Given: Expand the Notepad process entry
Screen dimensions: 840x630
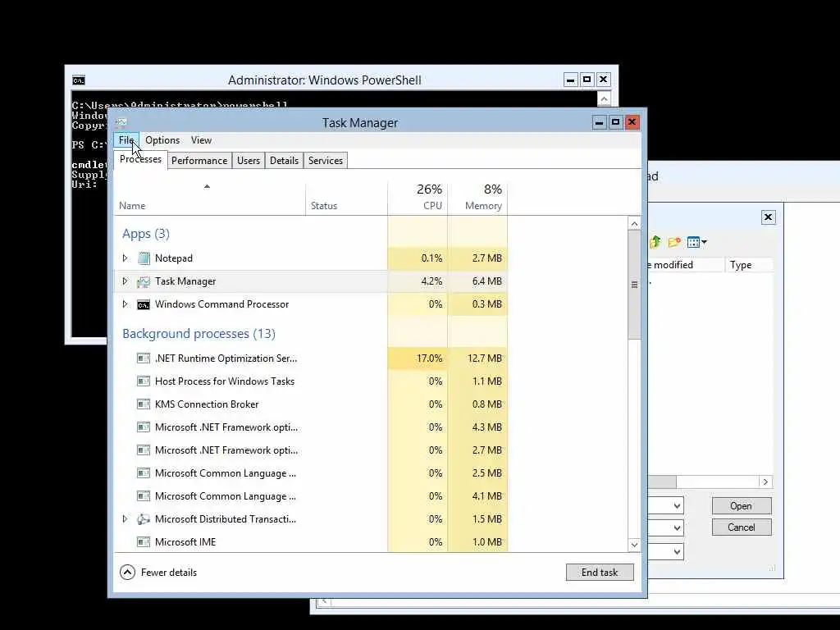Looking at the screenshot, I should (125, 258).
